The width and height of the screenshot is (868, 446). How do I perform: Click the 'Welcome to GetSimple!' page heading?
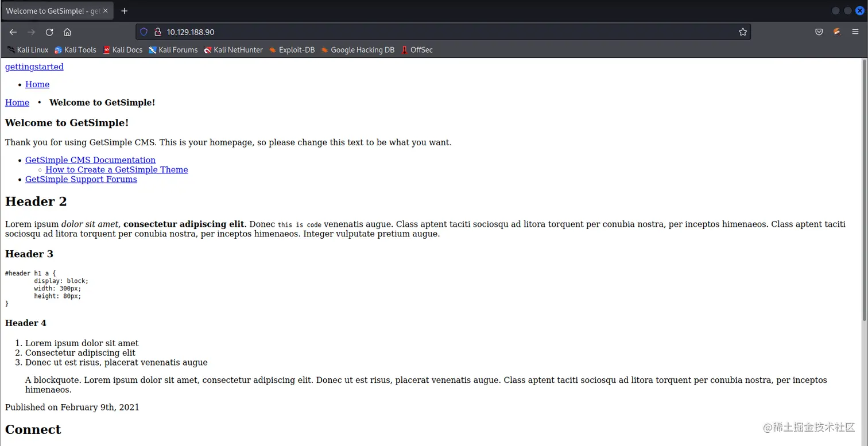point(67,123)
